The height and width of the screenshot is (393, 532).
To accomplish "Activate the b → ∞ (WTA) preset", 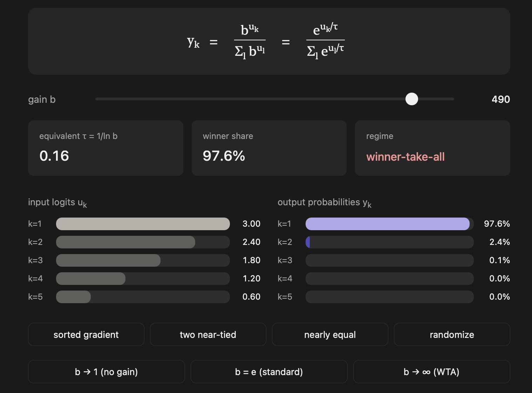I will (432, 372).
